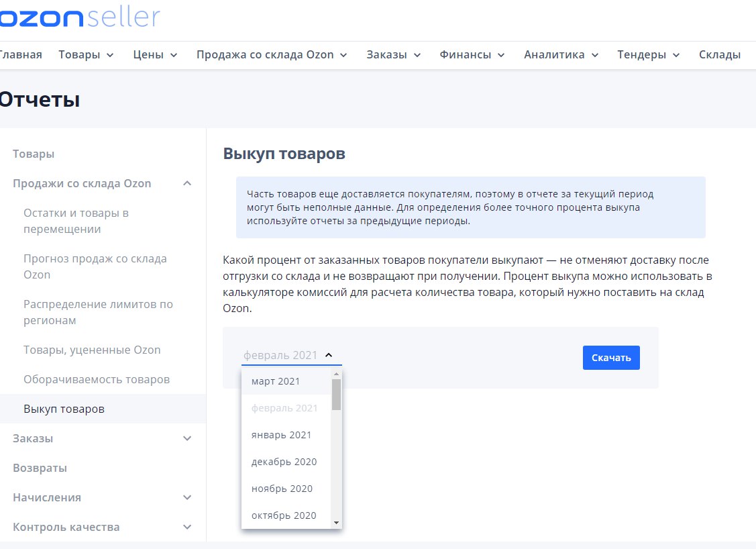Open the Главная menu item
The width and height of the screenshot is (756, 549).
coord(21,54)
